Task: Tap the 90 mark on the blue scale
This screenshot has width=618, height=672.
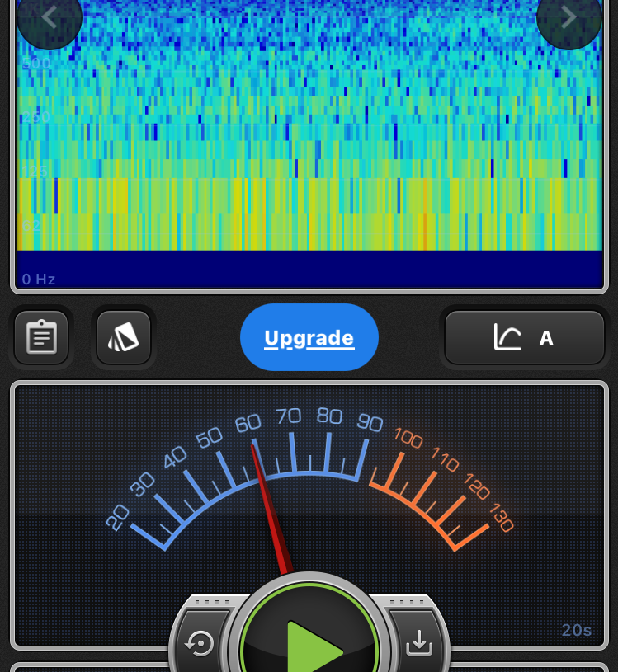Action: (x=370, y=423)
